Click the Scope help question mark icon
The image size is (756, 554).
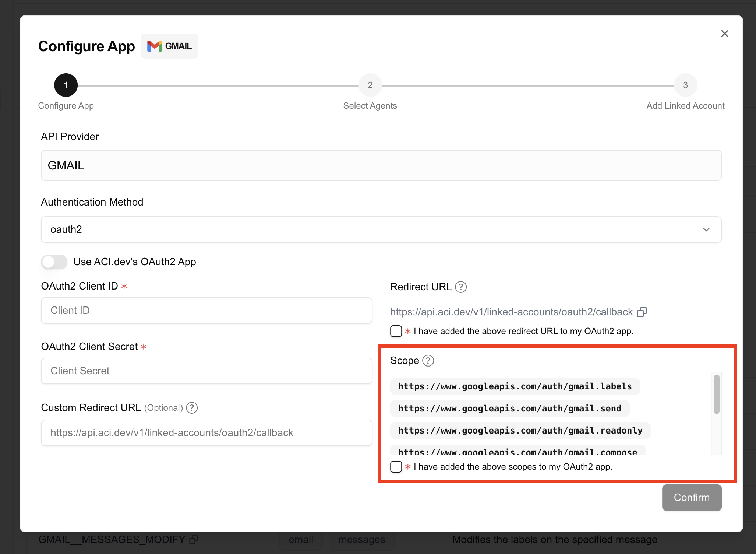click(x=428, y=361)
